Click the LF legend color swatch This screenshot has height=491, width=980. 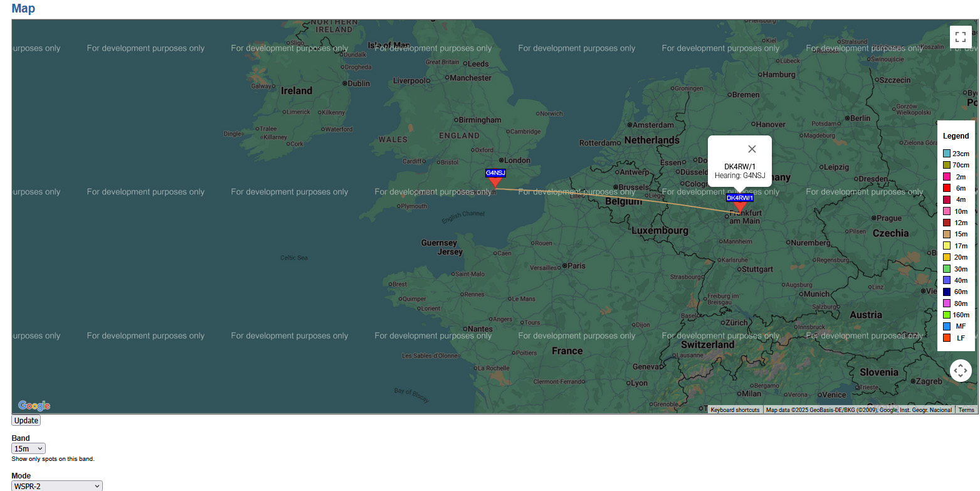947,338
